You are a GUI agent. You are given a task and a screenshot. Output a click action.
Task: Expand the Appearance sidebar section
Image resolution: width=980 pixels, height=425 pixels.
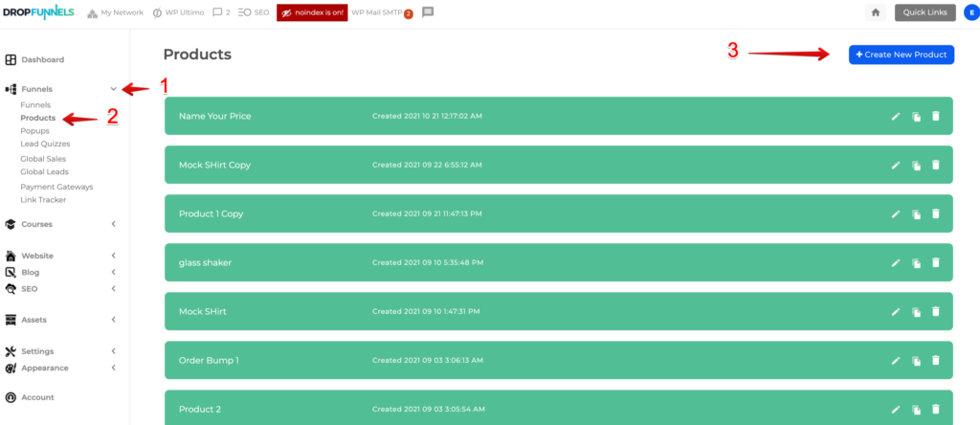(113, 368)
